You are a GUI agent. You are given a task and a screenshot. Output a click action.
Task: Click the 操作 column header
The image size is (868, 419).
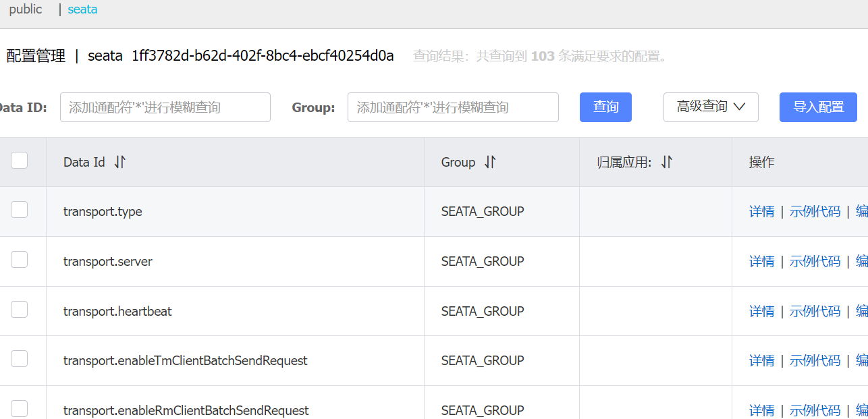coord(761,162)
